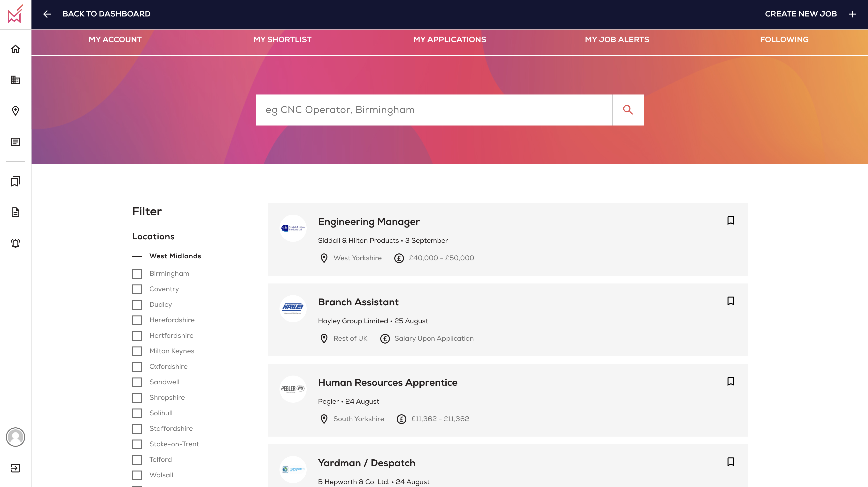Image resolution: width=868 pixels, height=487 pixels.
Task: Open the applications document icon in sidebar
Action: 15,212
